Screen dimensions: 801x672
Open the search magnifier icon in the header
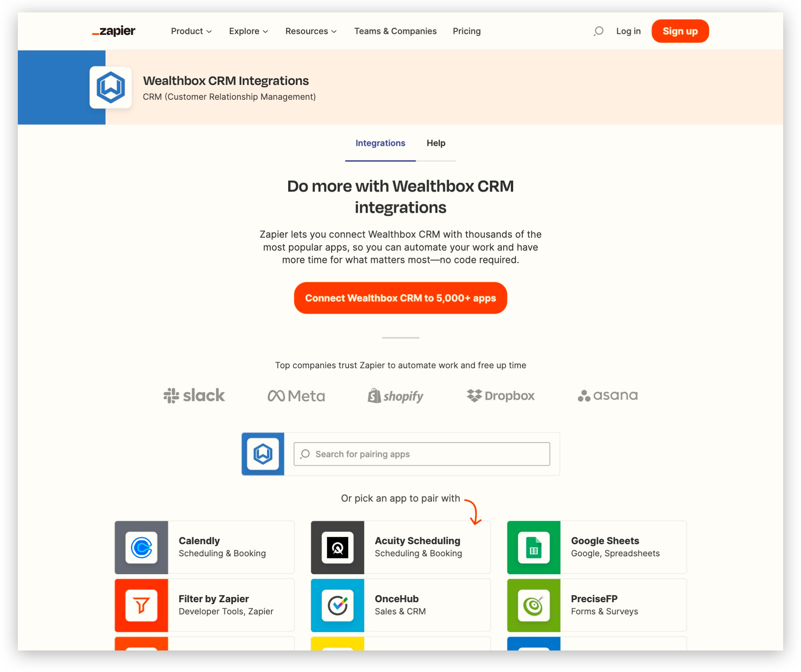click(598, 31)
